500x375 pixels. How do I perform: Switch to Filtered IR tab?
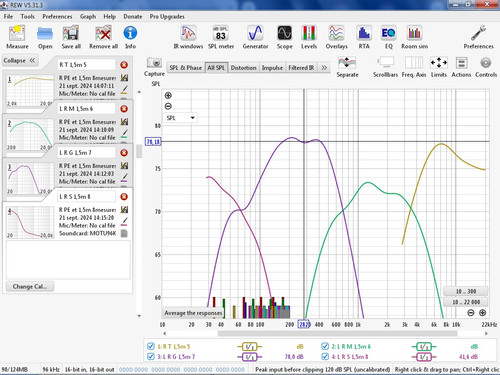coord(301,68)
